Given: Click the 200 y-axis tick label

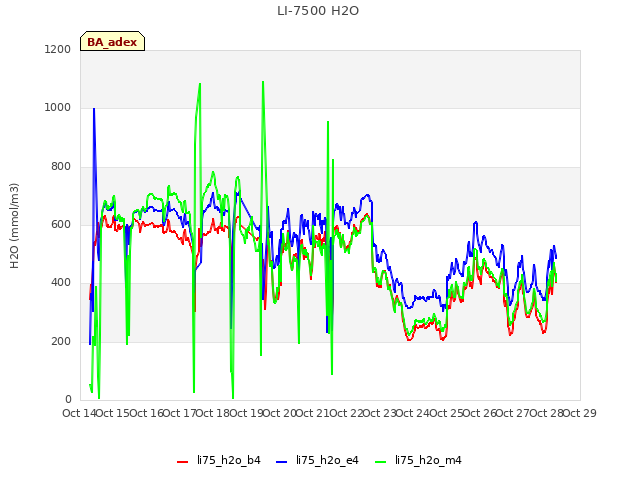Looking at the screenshot, I should point(61,341).
